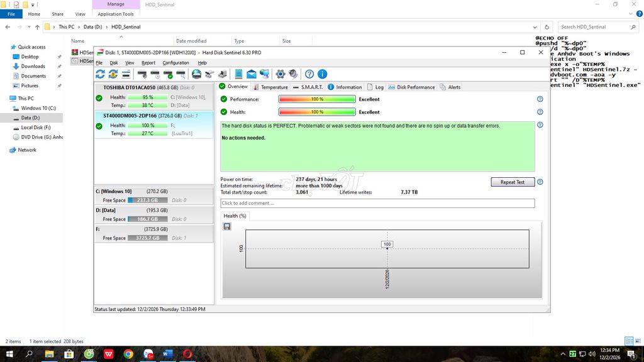644x362 pixels.
Task: Open Google Chrome from the taskbar
Action: point(128,354)
